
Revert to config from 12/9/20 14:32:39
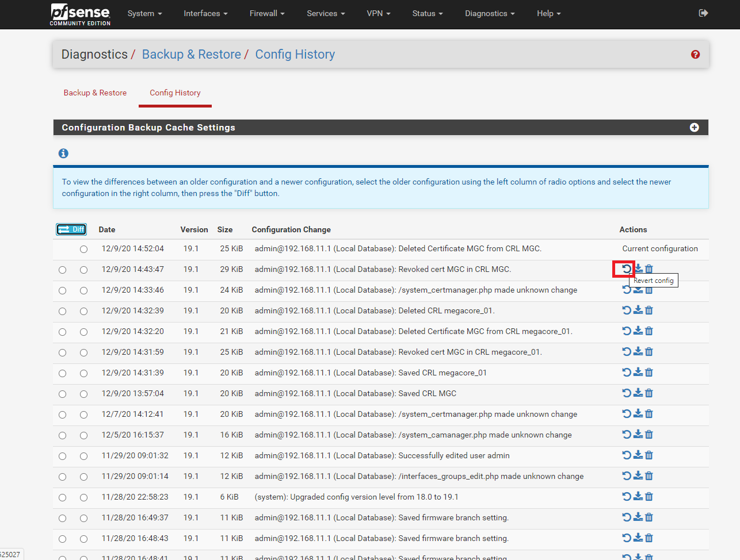click(627, 310)
